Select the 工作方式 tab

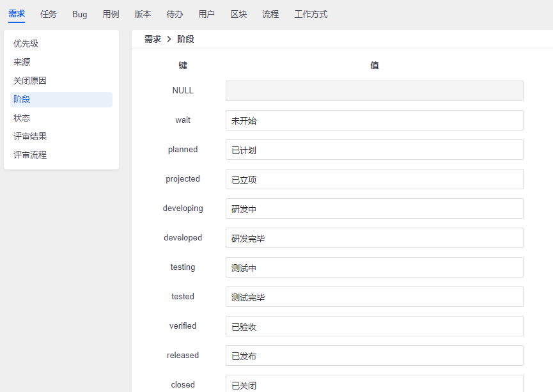[x=311, y=14]
